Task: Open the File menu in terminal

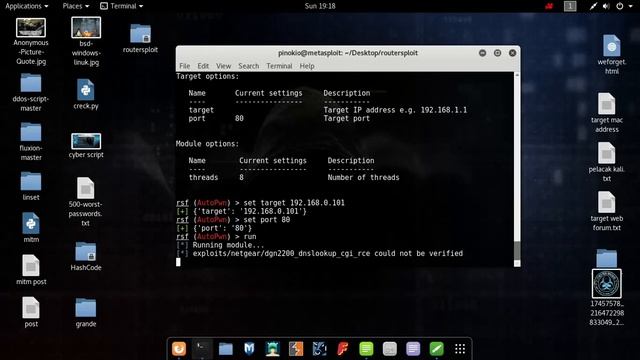Action: point(184,66)
